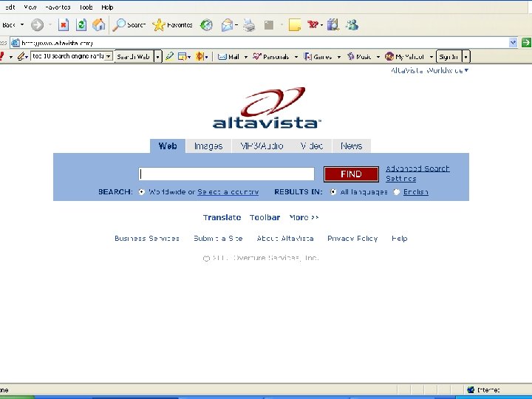This screenshot has width=532, height=399.
Task: Open the View menu
Action: pyautogui.click(x=30, y=7)
